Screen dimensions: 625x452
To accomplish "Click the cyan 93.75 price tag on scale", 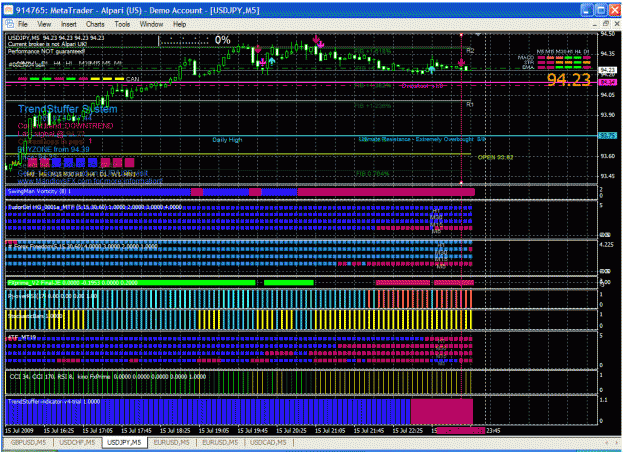I will coord(608,136).
